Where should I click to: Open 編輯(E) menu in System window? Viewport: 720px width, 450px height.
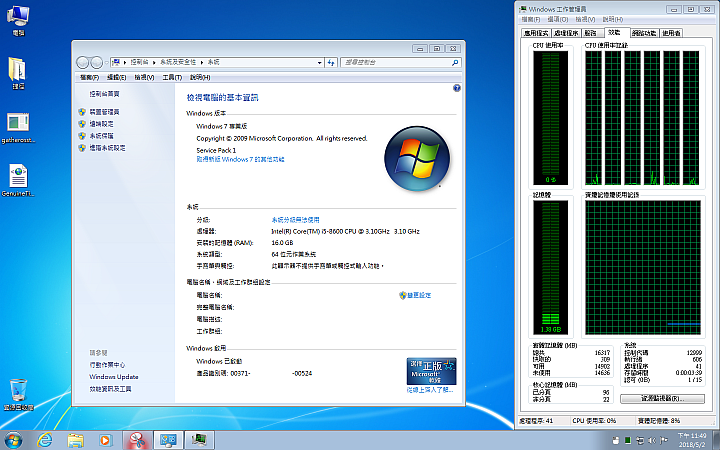click(x=116, y=77)
